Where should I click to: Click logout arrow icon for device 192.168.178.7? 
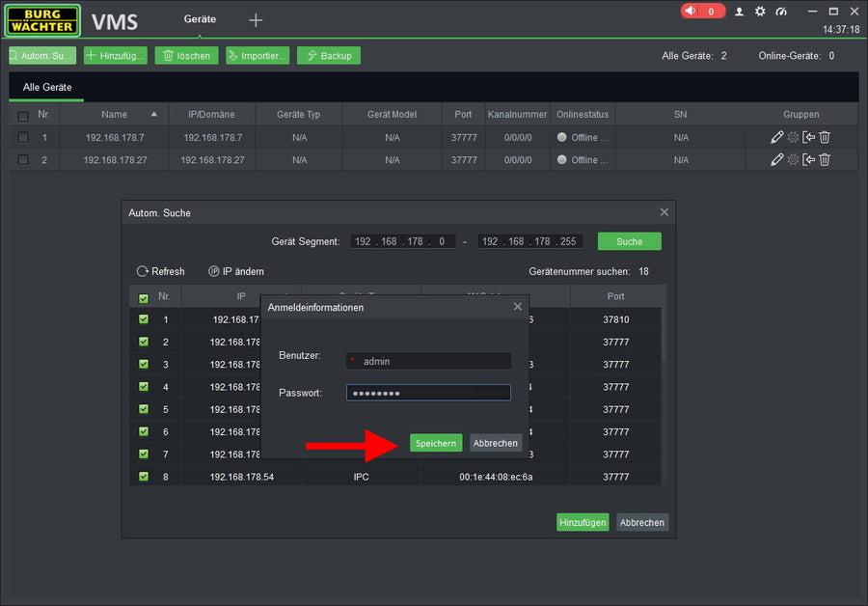click(809, 137)
